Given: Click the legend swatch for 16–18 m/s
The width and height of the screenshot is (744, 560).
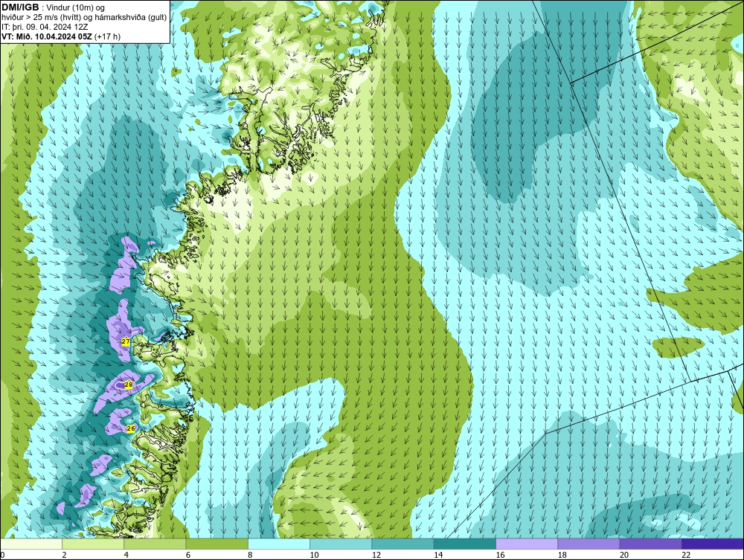Looking at the screenshot, I should point(527,544).
